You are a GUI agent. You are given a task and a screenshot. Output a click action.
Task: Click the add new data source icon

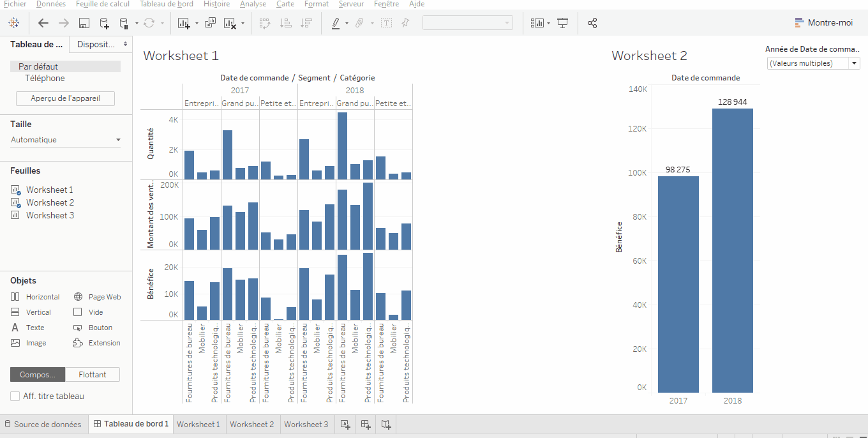104,23
